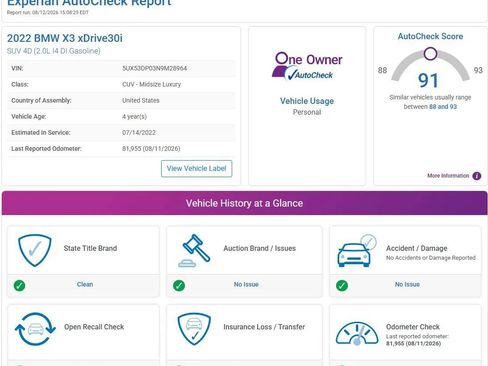The image size is (488, 366).
Task: Click the State Title Brand label
Action: pos(90,248)
